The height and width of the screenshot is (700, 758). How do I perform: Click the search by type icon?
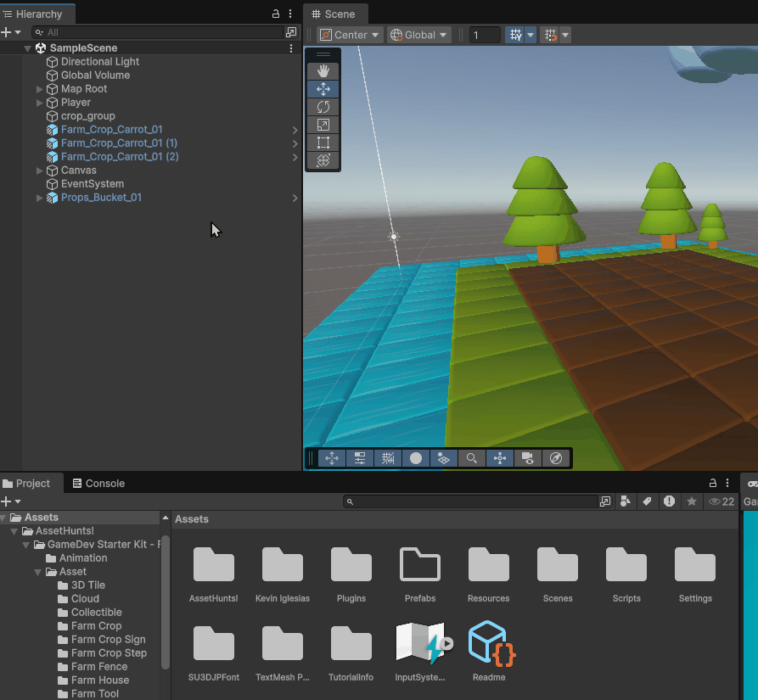[625, 501]
